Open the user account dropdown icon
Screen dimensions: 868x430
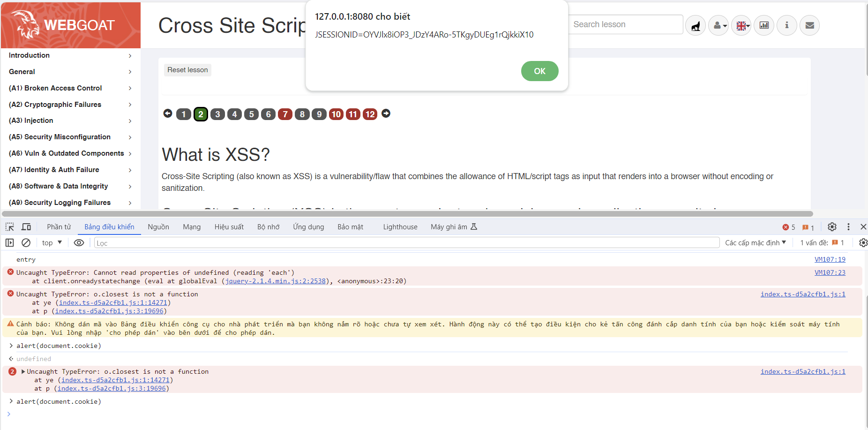pyautogui.click(x=718, y=25)
